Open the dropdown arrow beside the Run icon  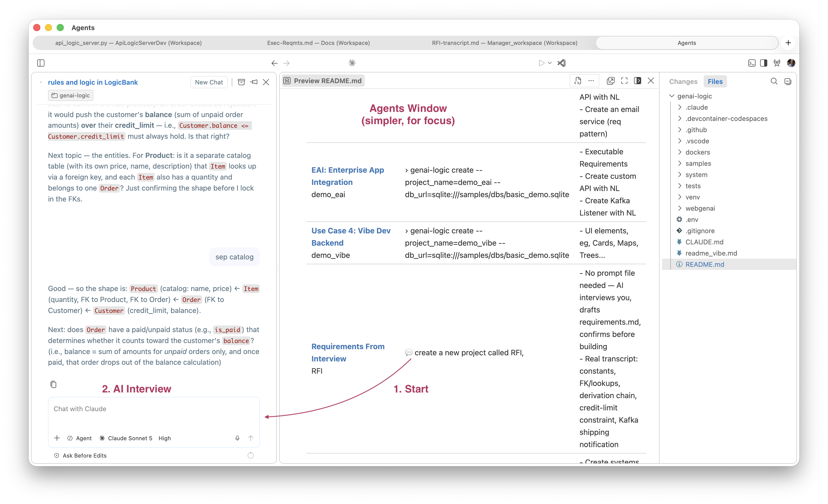pos(550,63)
